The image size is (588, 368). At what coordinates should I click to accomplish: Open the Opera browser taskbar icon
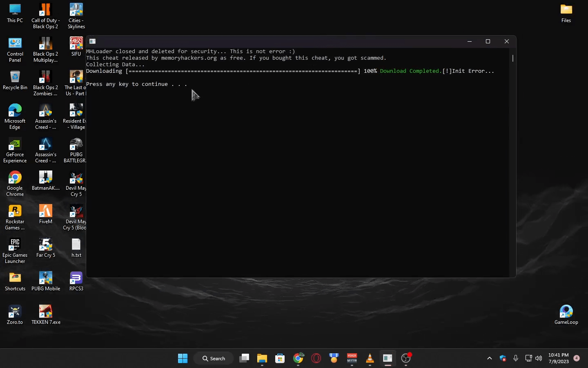coord(316,359)
